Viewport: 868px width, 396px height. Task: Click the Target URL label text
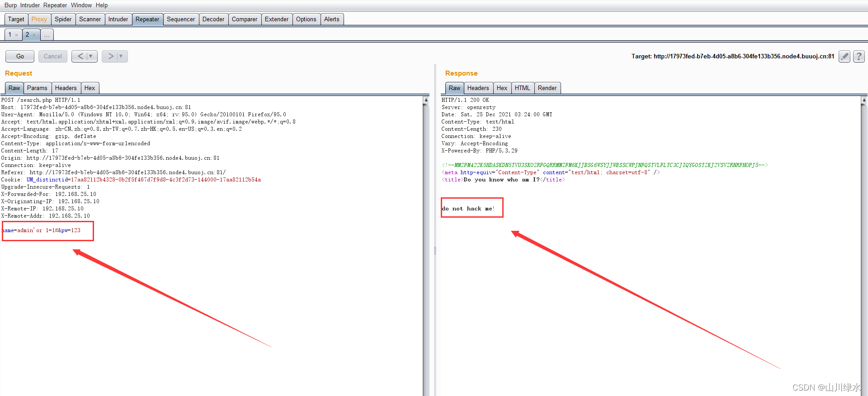tap(733, 56)
